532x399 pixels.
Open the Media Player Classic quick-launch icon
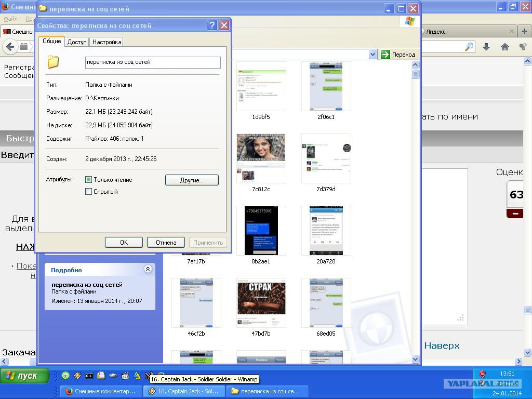pyautogui.click(x=125, y=376)
